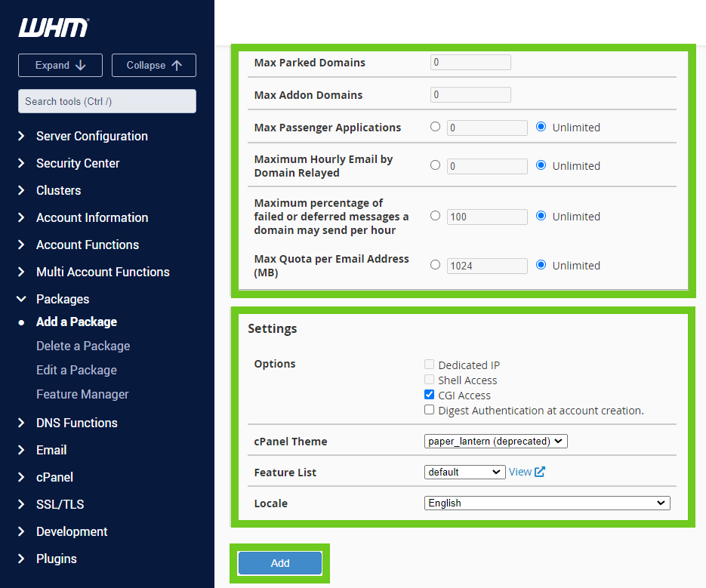
Task: Click the Collapse all up-arrow button
Action: 154,66
